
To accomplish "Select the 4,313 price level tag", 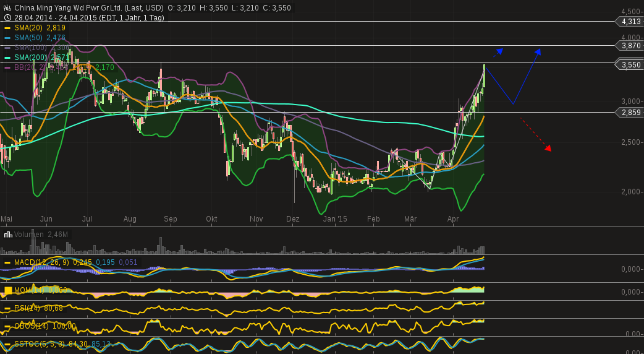I will [630, 22].
